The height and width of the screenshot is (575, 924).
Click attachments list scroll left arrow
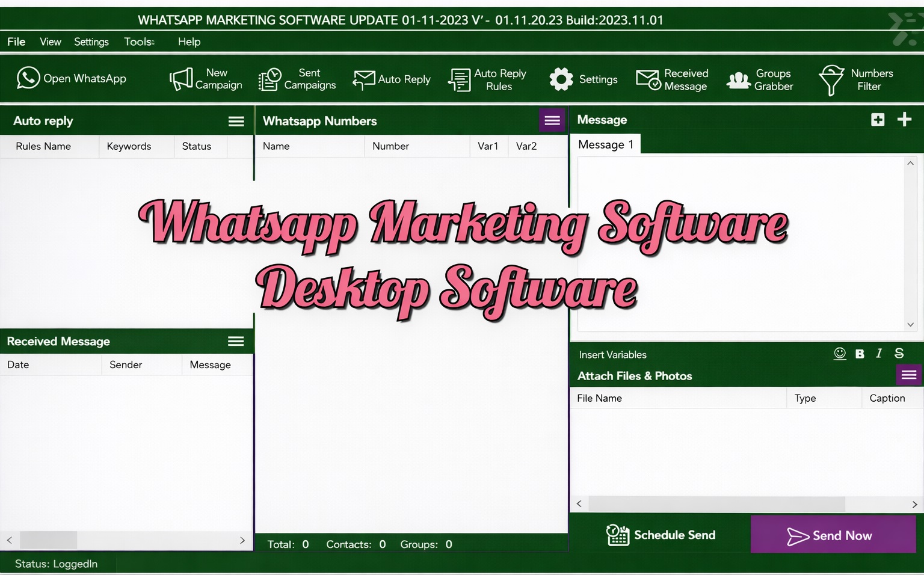[579, 504]
